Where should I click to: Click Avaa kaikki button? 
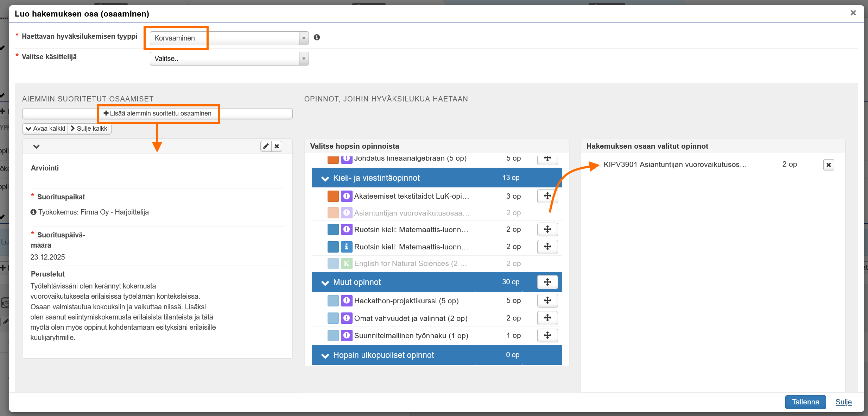pos(45,129)
